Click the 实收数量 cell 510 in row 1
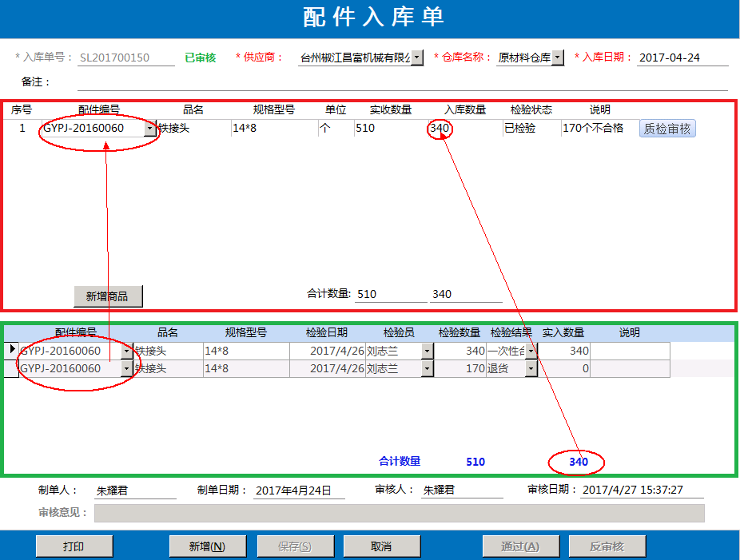The image size is (740, 560). click(x=391, y=129)
